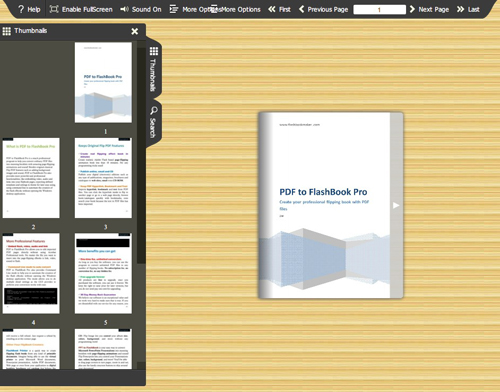
Task: Select the vertical Thumbnails side tab
Action: coord(154,70)
